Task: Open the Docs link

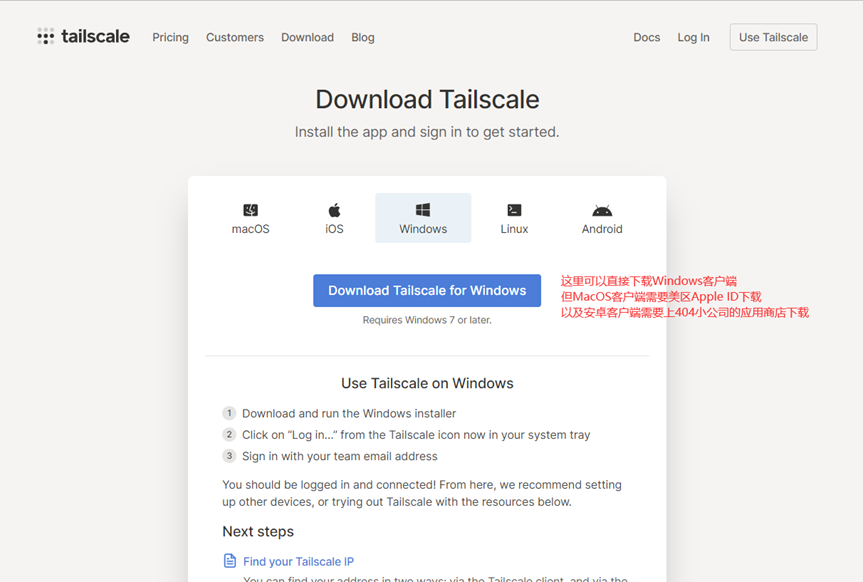Action: point(647,37)
